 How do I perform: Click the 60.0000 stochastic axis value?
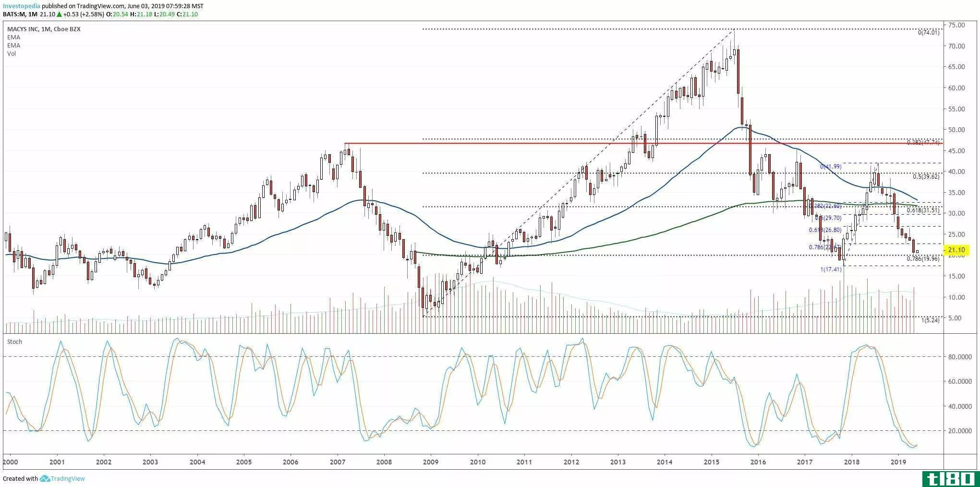tap(960, 381)
